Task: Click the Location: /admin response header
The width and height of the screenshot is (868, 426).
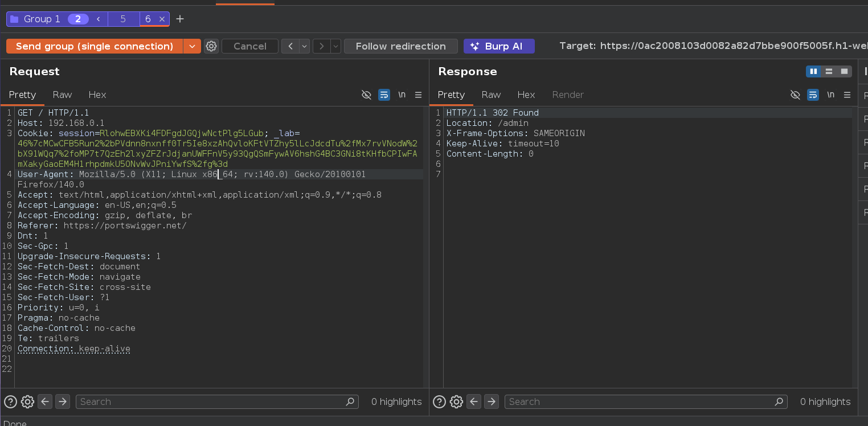Action: pyautogui.click(x=488, y=123)
